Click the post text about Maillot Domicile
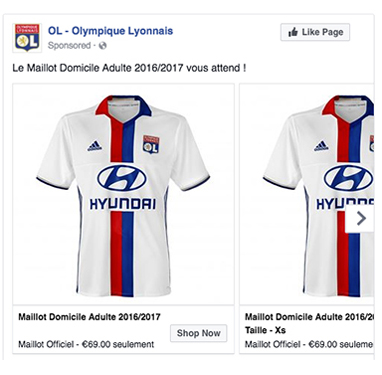382x375 pixels. pos(129,68)
